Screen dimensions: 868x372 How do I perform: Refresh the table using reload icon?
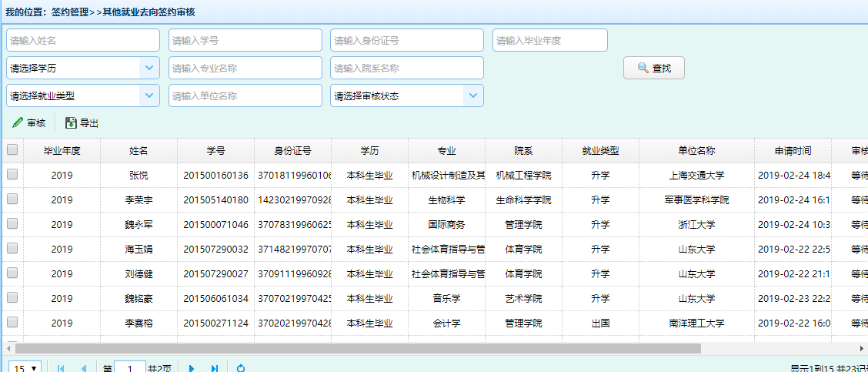[241, 368]
